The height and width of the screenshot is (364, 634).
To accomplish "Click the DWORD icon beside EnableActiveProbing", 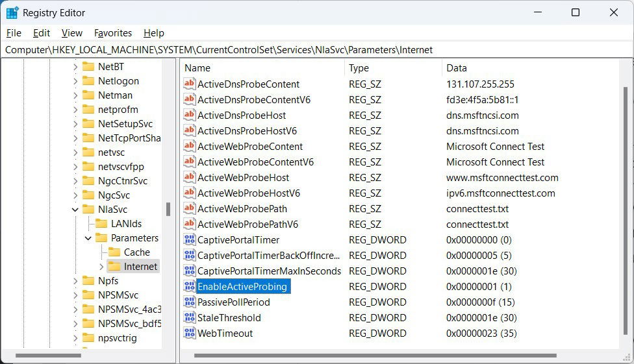I will (189, 286).
